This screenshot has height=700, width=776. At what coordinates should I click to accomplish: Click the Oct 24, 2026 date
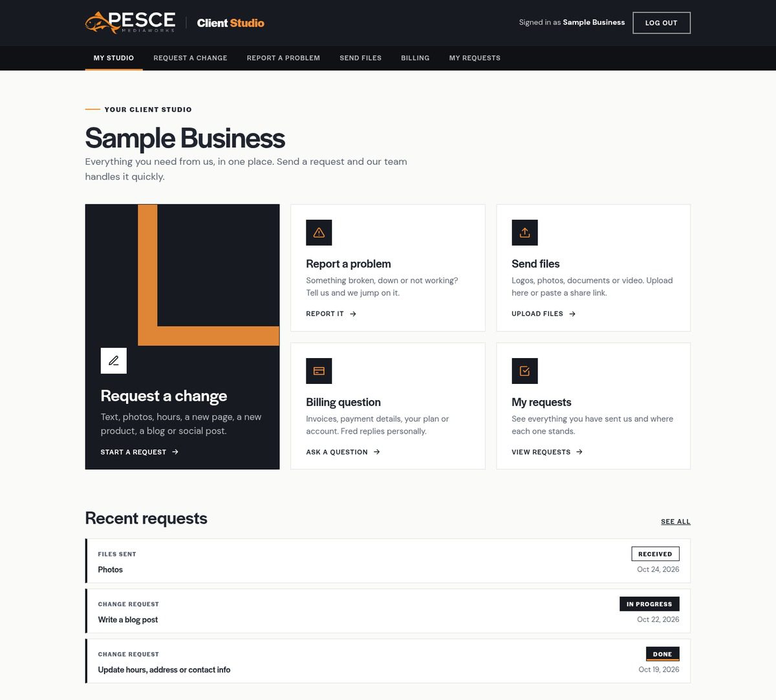click(658, 569)
